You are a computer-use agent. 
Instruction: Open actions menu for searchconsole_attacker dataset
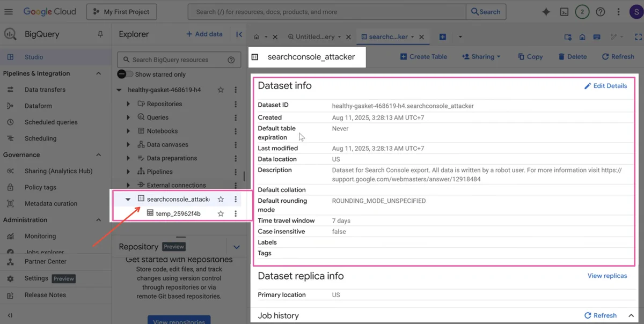236,199
